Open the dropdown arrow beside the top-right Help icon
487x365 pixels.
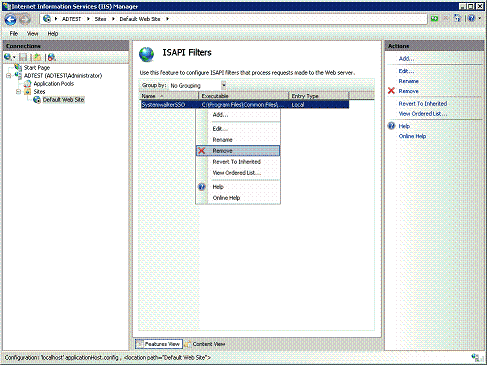pyautogui.click(x=480, y=19)
